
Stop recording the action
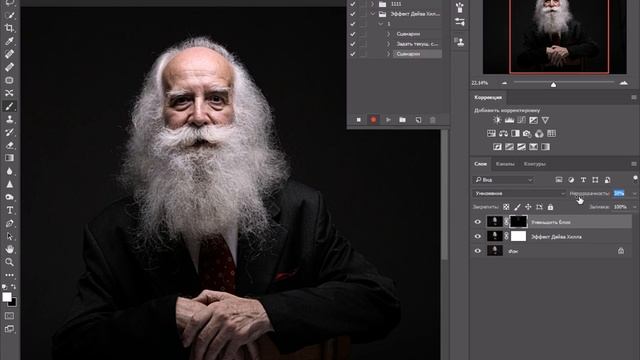358,120
